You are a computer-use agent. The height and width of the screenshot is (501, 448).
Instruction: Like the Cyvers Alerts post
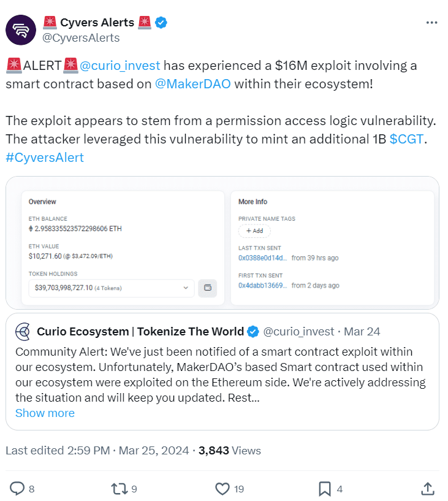click(222, 489)
